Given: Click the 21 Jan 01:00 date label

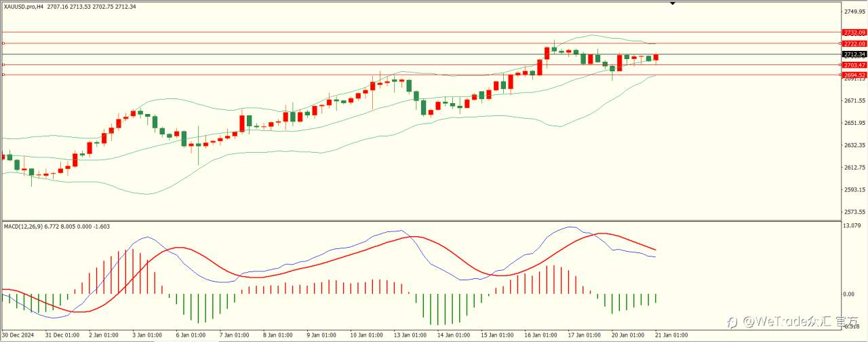Looking at the screenshot, I should click(x=670, y=335).
